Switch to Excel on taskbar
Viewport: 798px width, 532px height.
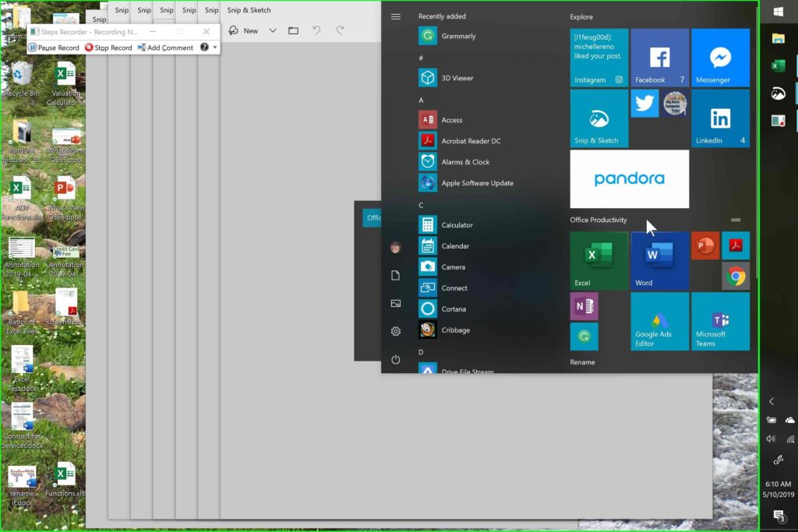click(779, 65)
